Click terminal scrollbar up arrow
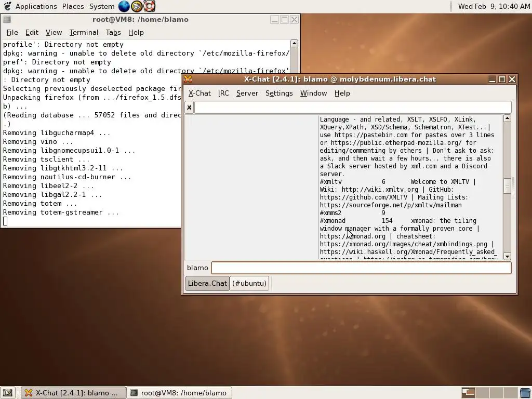Image resolution: width=532 pixels, height=399 pixels. [294, 43]
